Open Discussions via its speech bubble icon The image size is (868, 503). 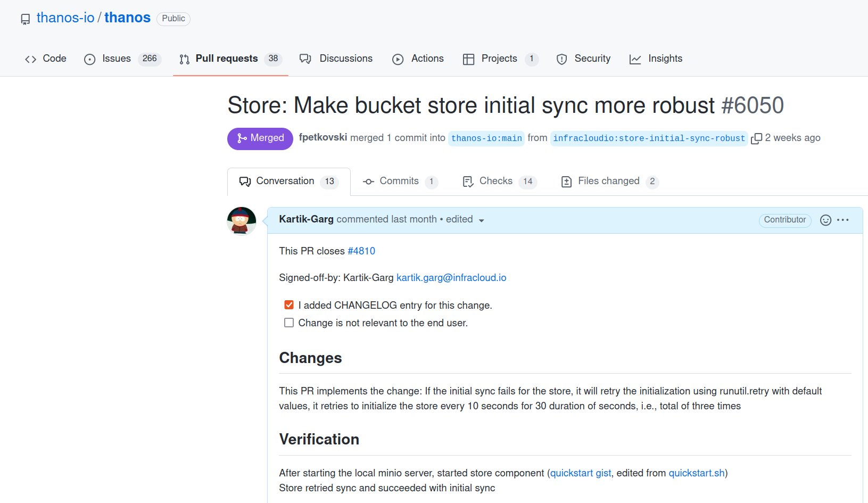305,59
